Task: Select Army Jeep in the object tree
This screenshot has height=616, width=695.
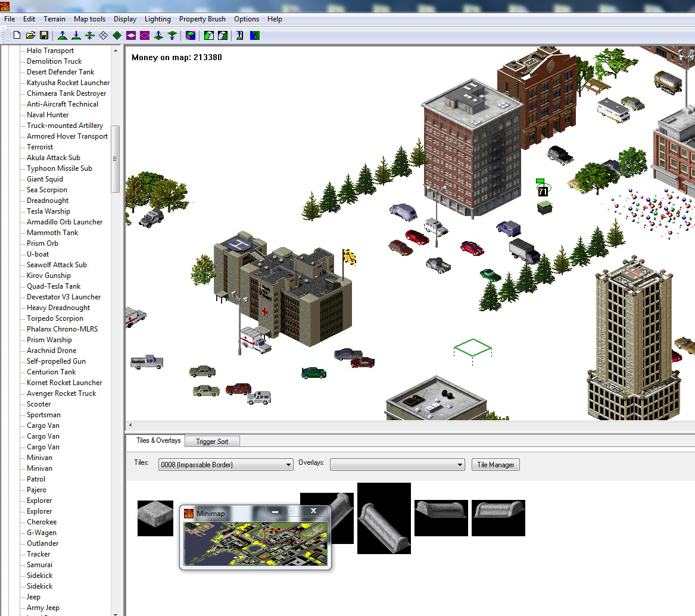Action: pos(43,608)
